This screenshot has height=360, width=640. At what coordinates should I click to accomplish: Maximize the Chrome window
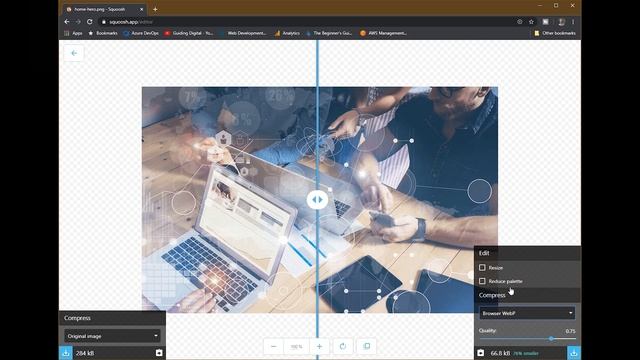tap(556, 5)
